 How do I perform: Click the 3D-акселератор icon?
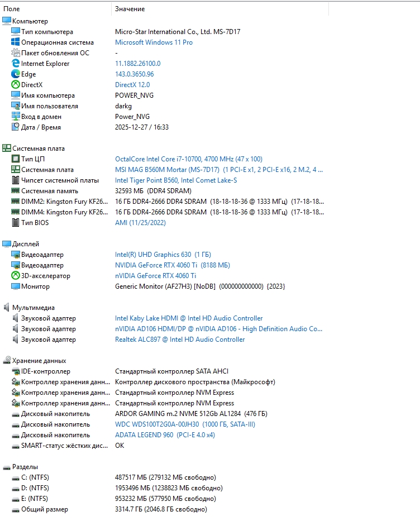coord(15,275)
